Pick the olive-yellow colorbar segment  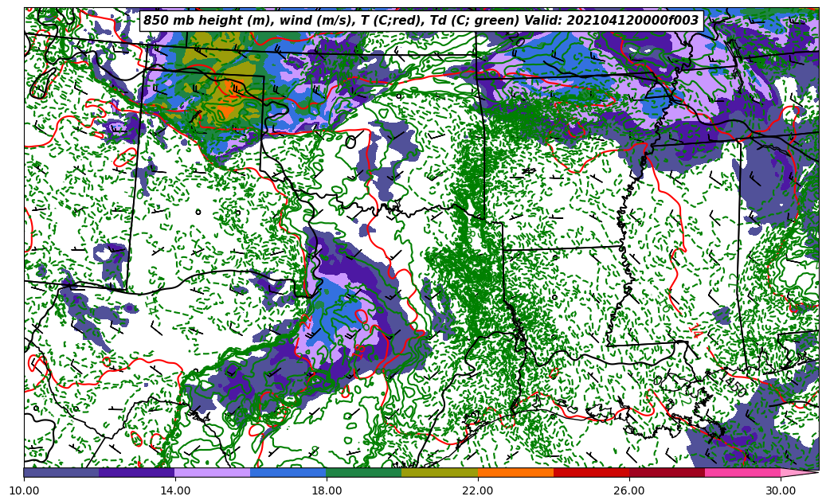click(440, 472)
